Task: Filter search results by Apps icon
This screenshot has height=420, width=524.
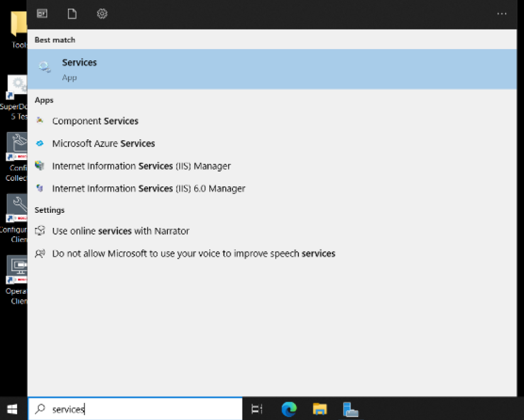Action: (x=42, y=14)
